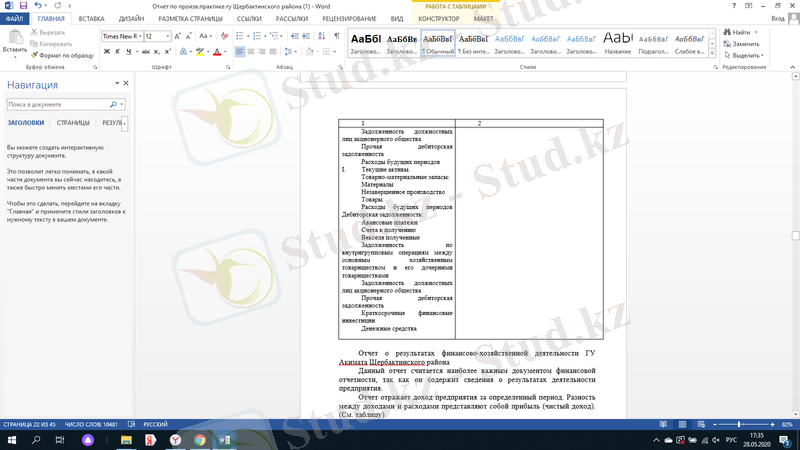Open the ФАЙЛ tab

tap(14, 19)
